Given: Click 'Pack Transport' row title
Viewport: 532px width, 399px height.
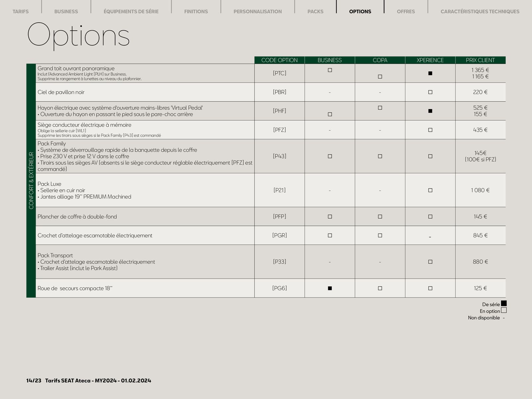Looking at the screenshot, I should click(x=55, y=255).
